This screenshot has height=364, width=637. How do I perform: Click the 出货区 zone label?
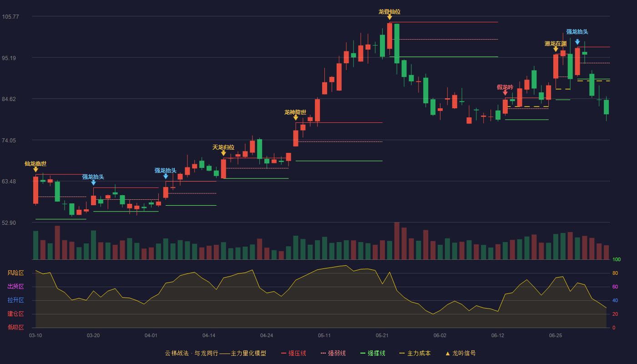(x=15, y=287)
